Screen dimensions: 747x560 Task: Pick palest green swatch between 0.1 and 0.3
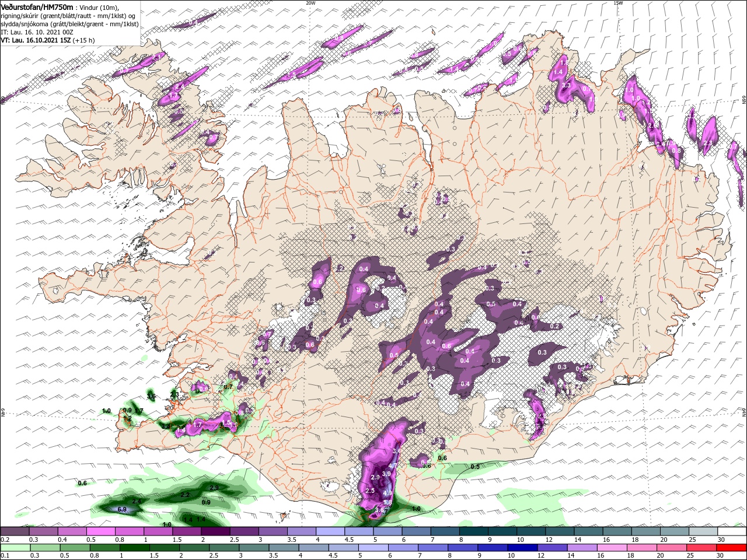tap(15, 548)
